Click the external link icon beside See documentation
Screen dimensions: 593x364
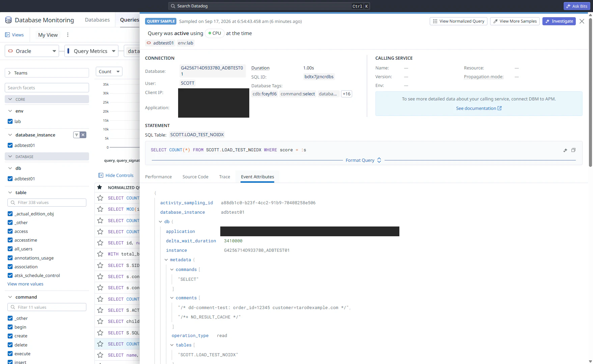[500, 108]
